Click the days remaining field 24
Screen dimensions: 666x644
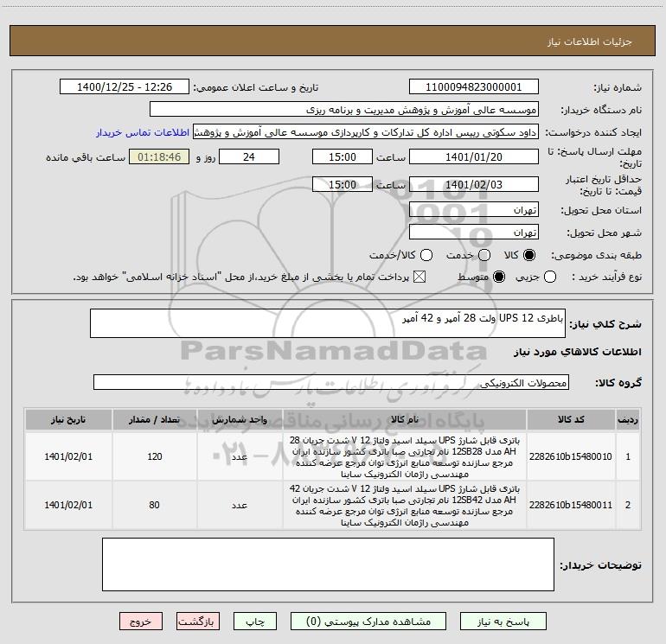pyautogui.click(x=249, y=156)
